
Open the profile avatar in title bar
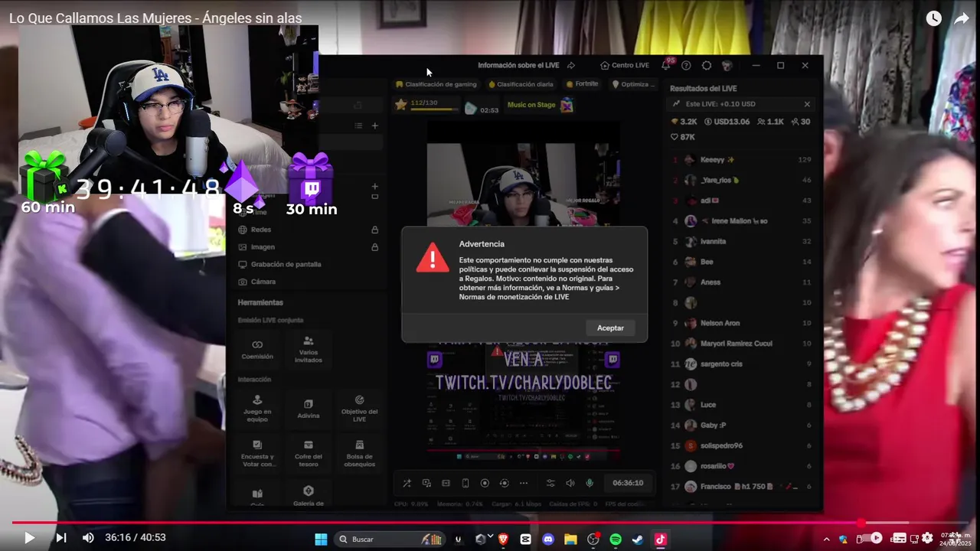tap(727, 66)
